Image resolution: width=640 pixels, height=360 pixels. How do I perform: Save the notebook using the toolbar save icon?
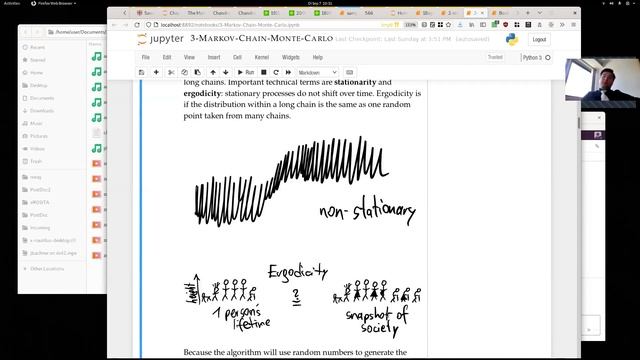[141, 72]
